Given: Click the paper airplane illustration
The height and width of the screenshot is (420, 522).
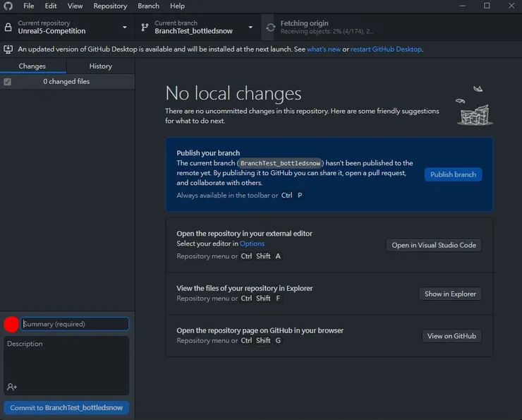Looking at the screenshot, I should point(478,89).
